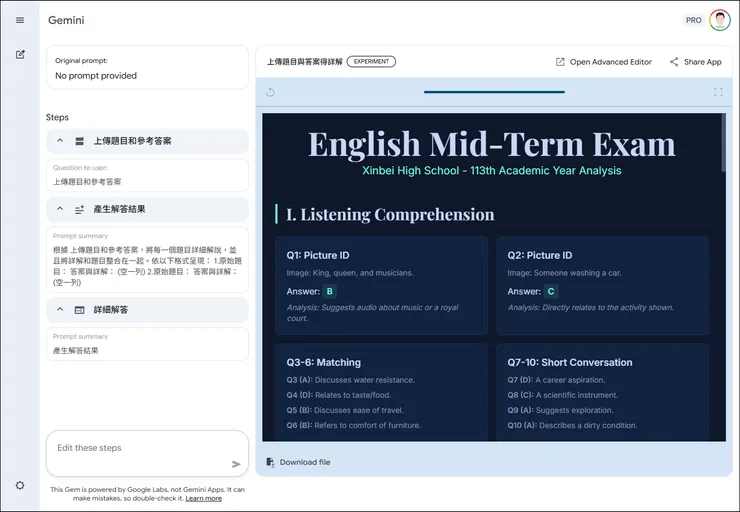Click the preview vertical scrollbar
Screen dimensions: 740x512
(x=723, y=143)
